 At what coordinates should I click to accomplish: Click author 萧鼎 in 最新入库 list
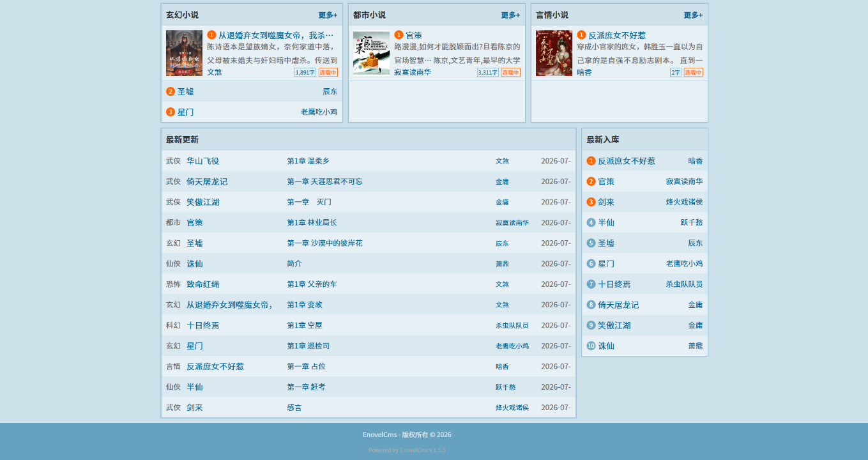coord(695,346)
